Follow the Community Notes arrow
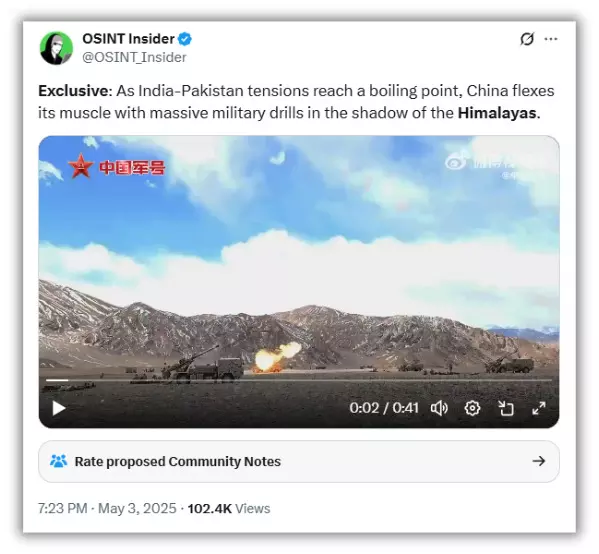The image size is (599, 554). click(x=539, y=461)
